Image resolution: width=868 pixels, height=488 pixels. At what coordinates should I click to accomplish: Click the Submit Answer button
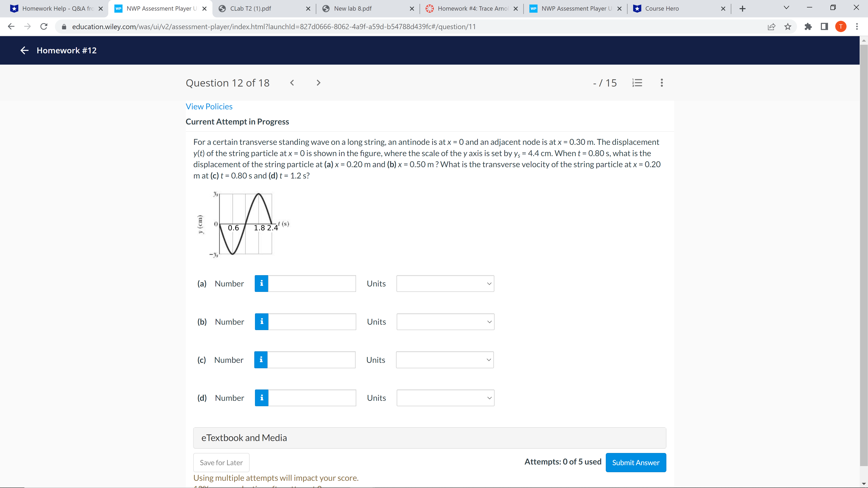tap(636, 462)
